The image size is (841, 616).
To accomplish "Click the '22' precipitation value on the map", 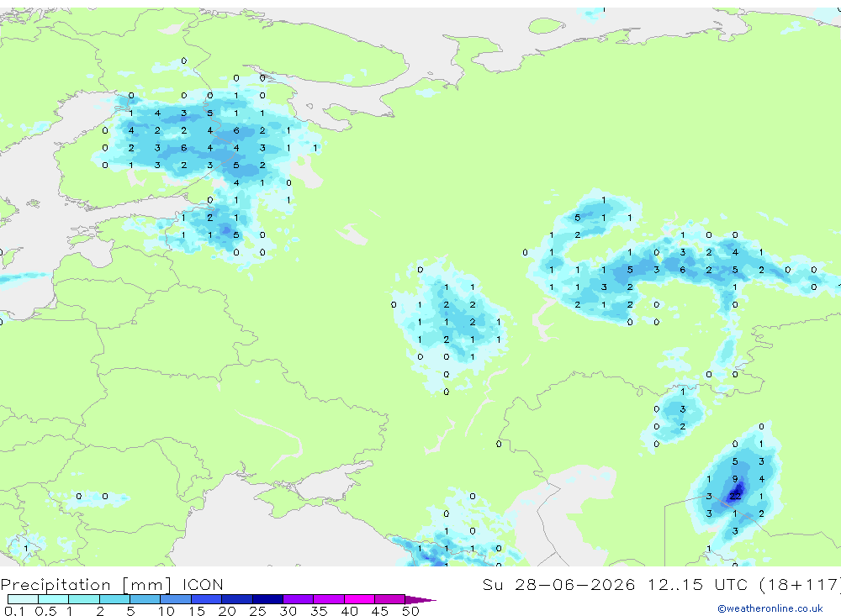I will [x=735, y=497].
